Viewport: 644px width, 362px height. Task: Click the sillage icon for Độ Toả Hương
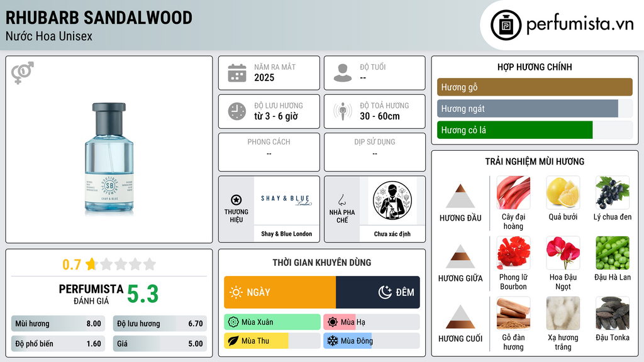pos(343,111)
